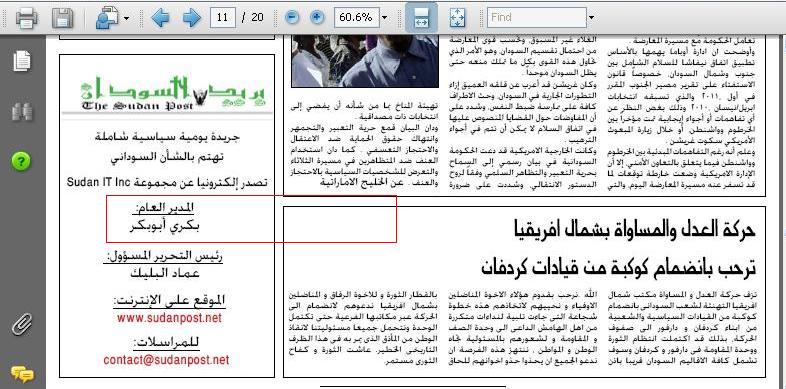Toggle fit one full page mode
Viewport: 786px width, 389px height.
(457, 18)
